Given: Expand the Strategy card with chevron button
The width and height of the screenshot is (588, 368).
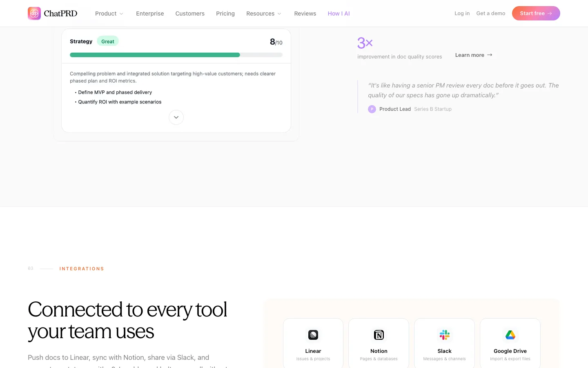Looking at the screenshot, I should click(176, 117).
